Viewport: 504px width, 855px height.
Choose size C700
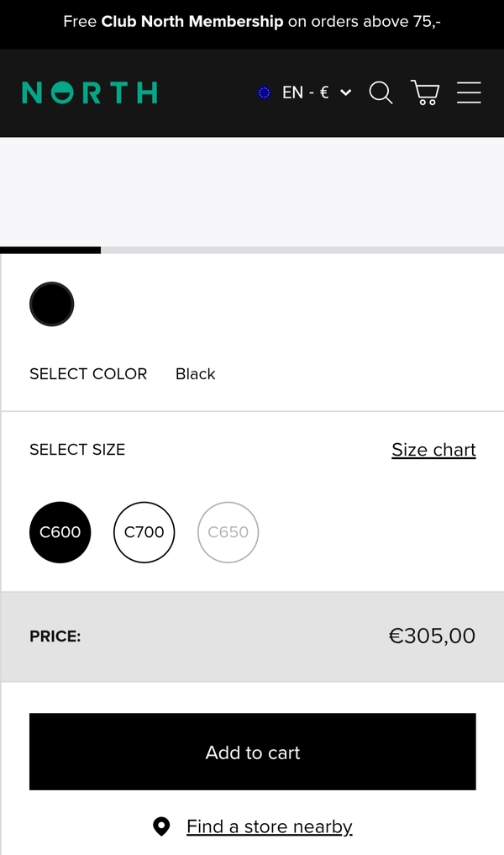click(144, 532)
